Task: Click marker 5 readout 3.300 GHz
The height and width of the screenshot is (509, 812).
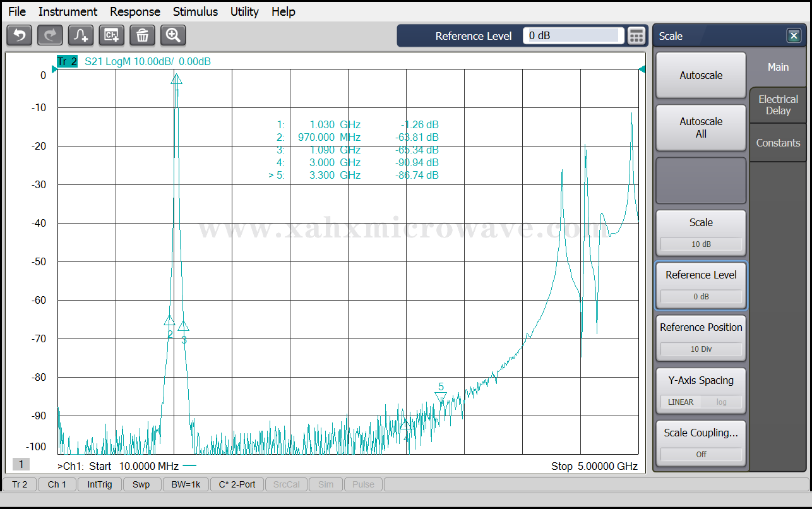Action: [335, 175]
